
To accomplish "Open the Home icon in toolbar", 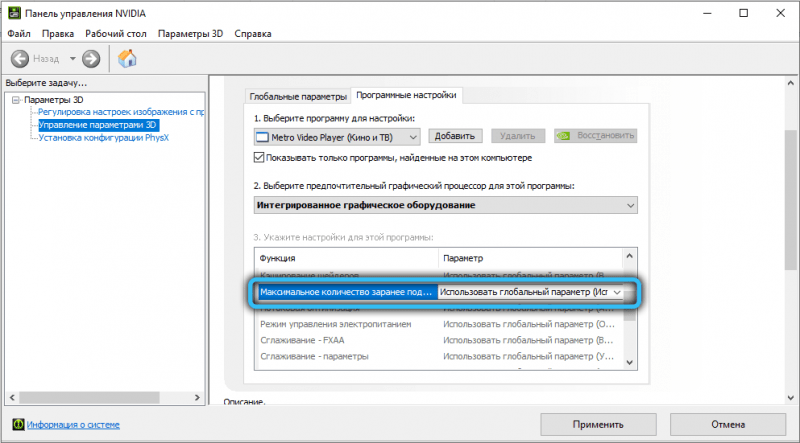I will tap(127, 59).
